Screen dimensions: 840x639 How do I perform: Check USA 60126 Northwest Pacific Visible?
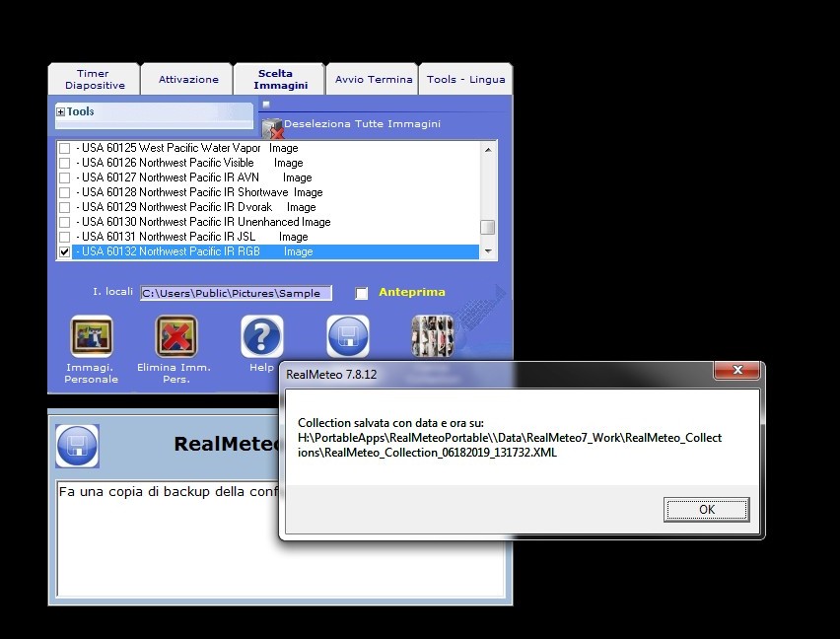(64, 163)
